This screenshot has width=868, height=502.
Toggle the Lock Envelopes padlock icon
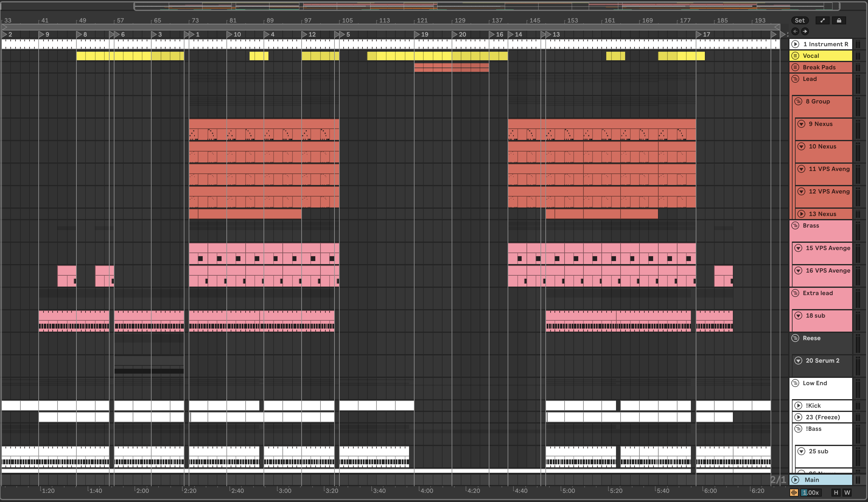point(839,21)
